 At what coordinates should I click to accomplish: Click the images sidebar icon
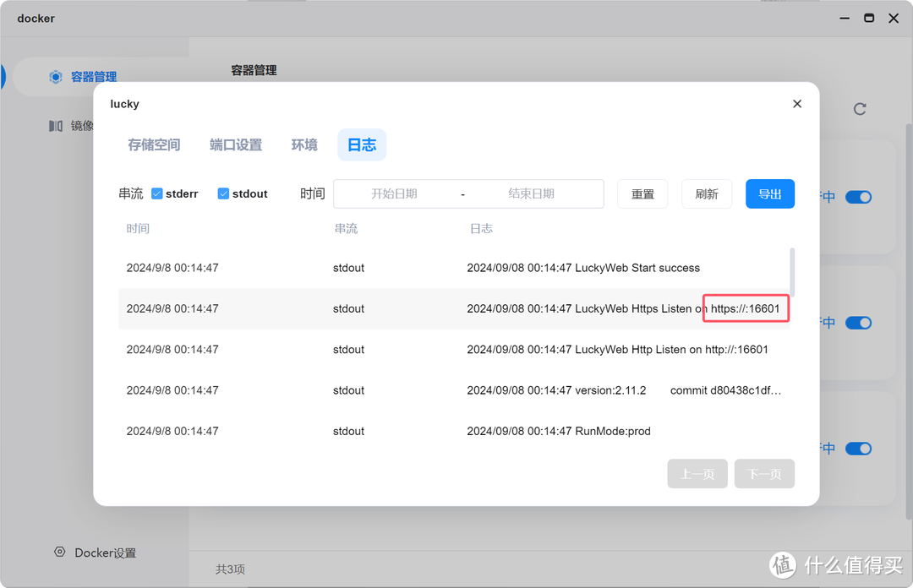tap(56, 126)
